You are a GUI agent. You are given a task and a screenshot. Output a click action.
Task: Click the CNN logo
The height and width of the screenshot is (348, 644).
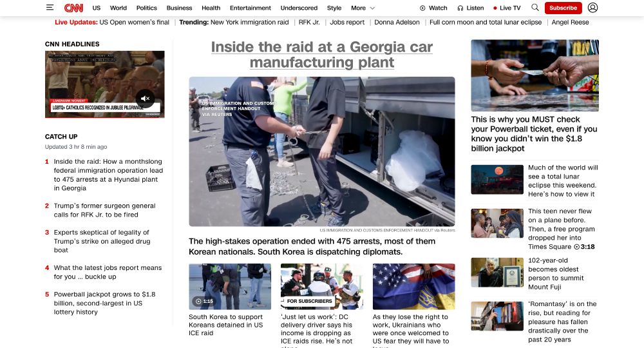tap(73, 8)
